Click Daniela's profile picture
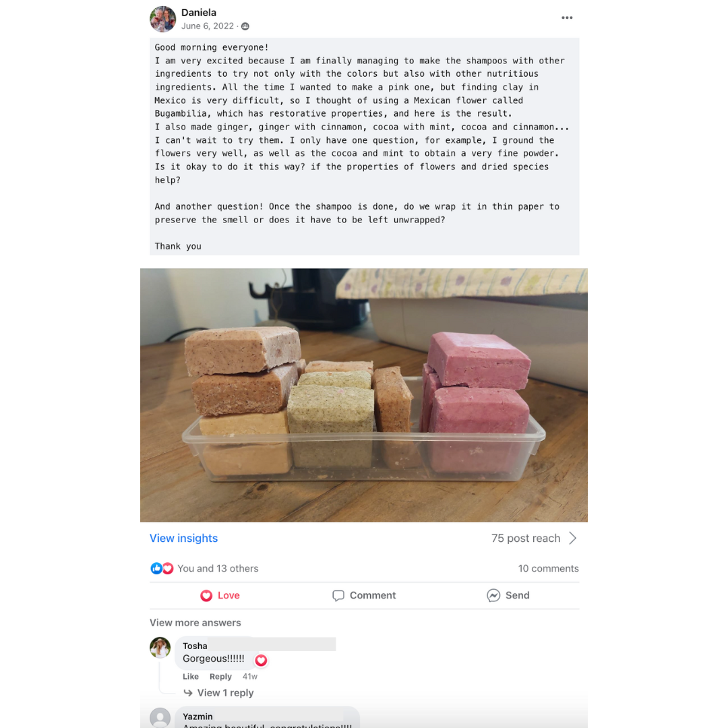Image resolution: width=728 pixels, height=728 pixels. coord(162,19)
